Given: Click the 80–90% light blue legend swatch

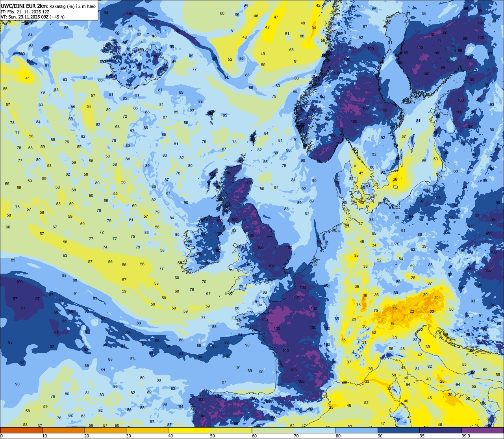Looking at the screenshot, I should point(357,430).
